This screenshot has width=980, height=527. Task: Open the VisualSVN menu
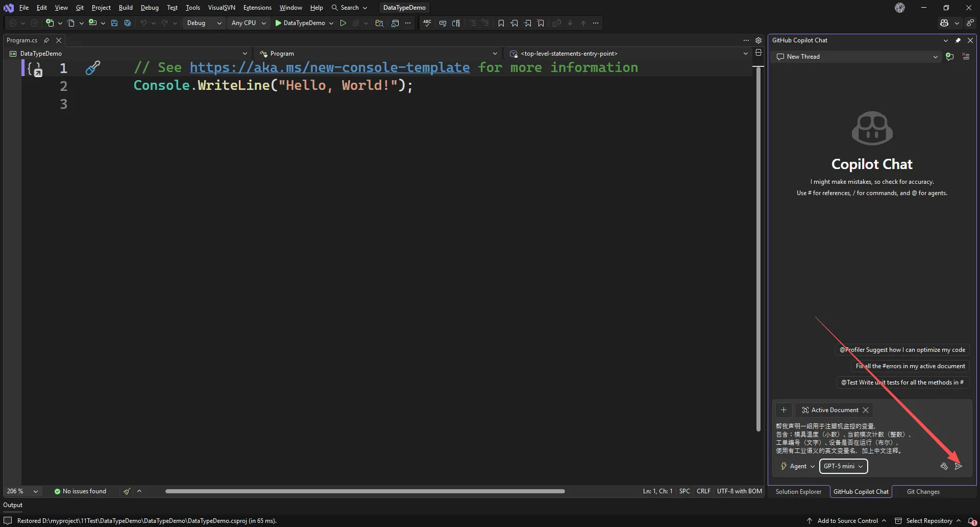tap(222, 8)
